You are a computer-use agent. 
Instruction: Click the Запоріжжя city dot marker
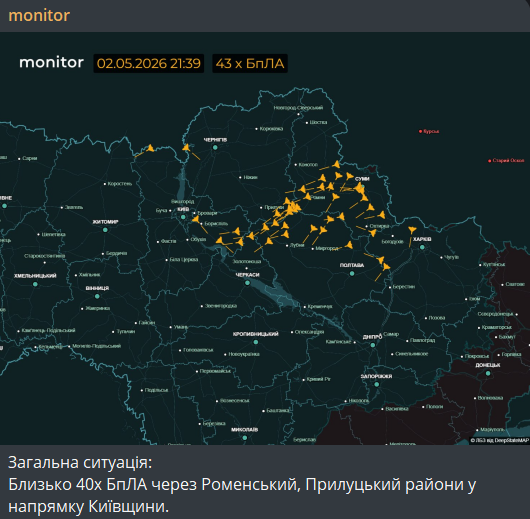[377, 384]
